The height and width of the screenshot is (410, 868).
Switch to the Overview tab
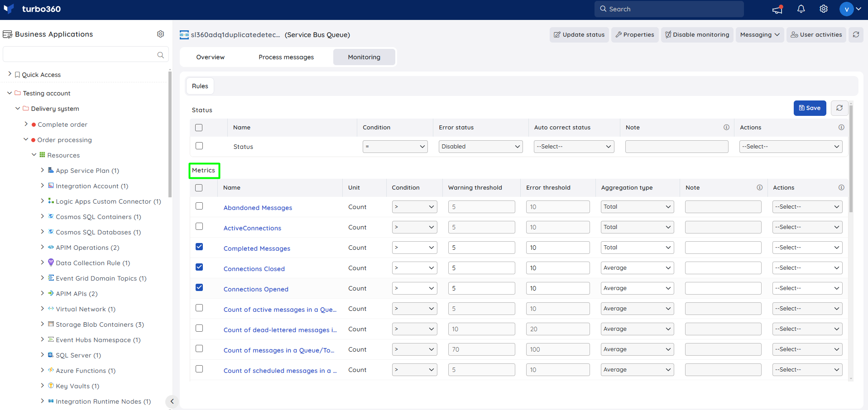[210, 57]
